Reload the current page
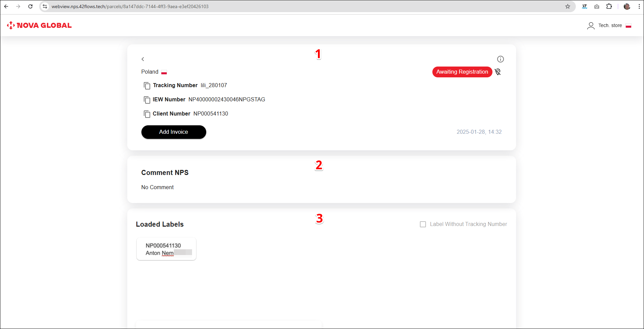 coord(30,6)
